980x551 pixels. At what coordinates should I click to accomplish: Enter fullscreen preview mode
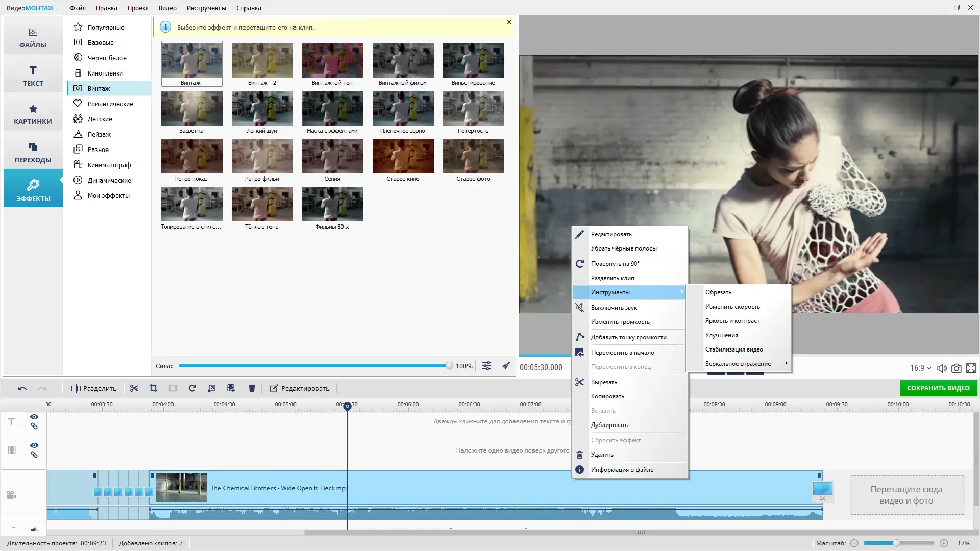point(971,368)
